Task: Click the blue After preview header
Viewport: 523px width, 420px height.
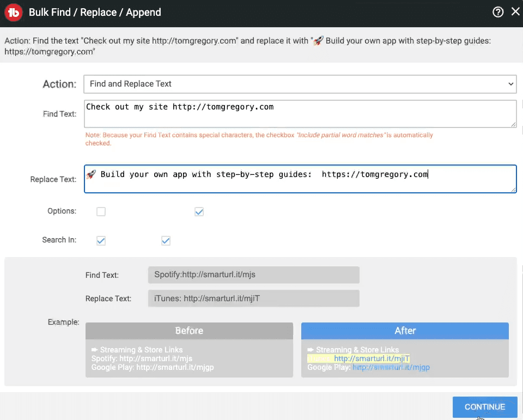Action: coord(405,331)
